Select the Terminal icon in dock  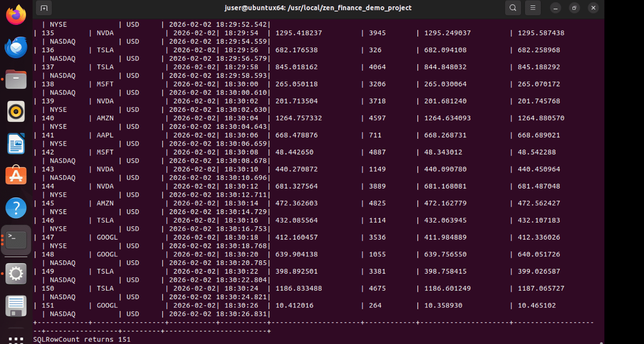point(16,240)
